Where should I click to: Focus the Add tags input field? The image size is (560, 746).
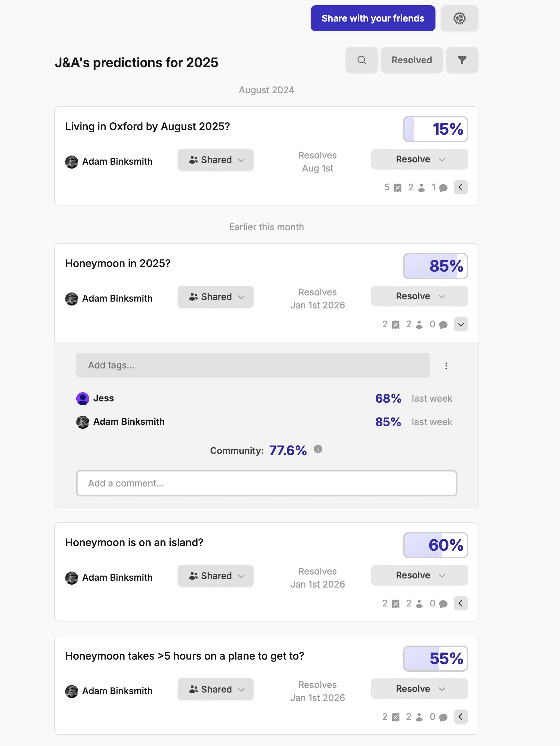pos(253,365)
